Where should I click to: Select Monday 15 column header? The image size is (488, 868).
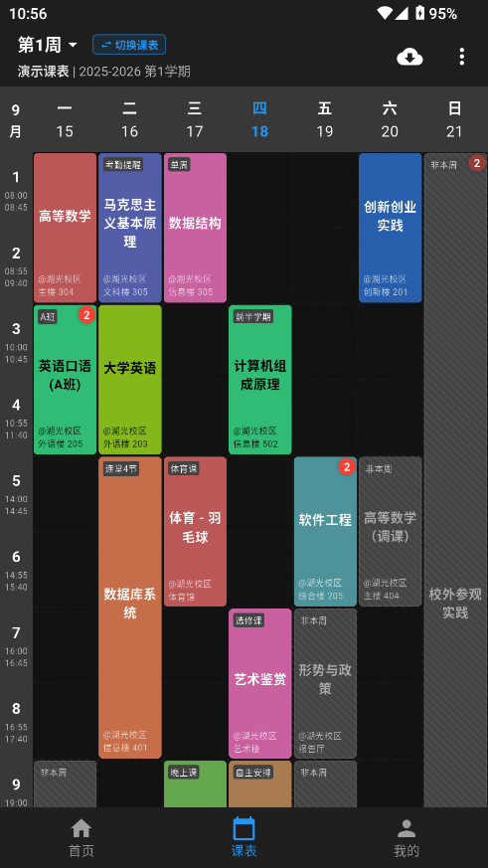65,119
